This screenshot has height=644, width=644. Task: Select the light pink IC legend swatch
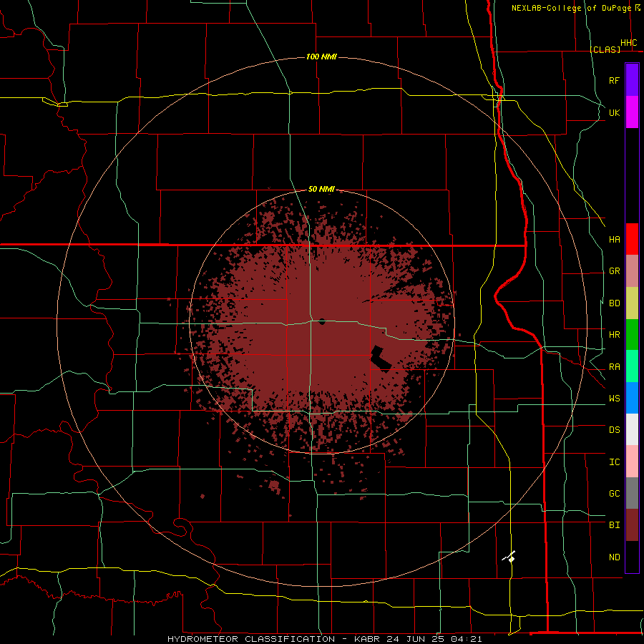click(x=632, y=462)
